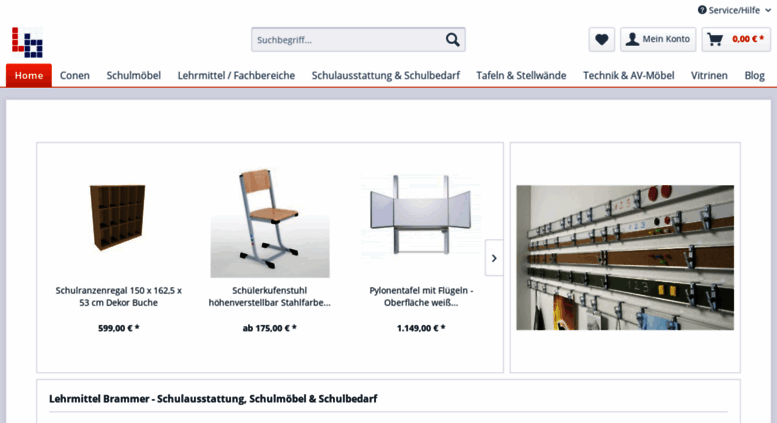Click the search magnifier icon
This screenshot has height=423, width=777.
[452, 40]
